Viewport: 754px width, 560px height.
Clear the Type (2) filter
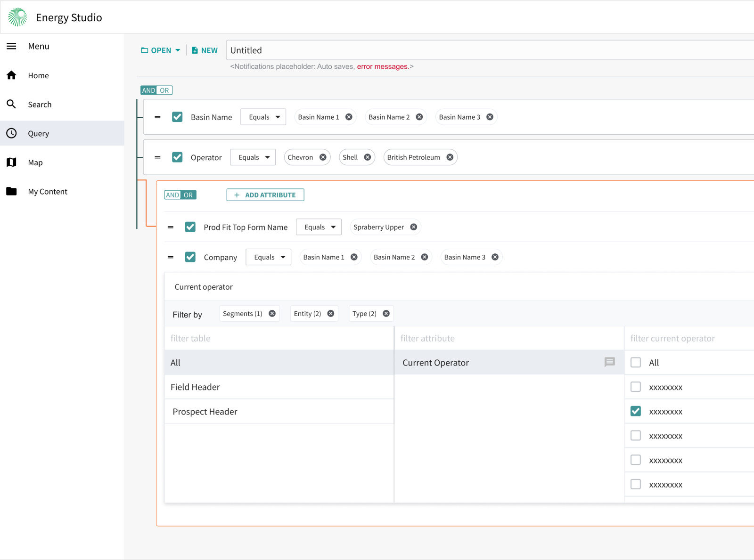click(386, 314)
